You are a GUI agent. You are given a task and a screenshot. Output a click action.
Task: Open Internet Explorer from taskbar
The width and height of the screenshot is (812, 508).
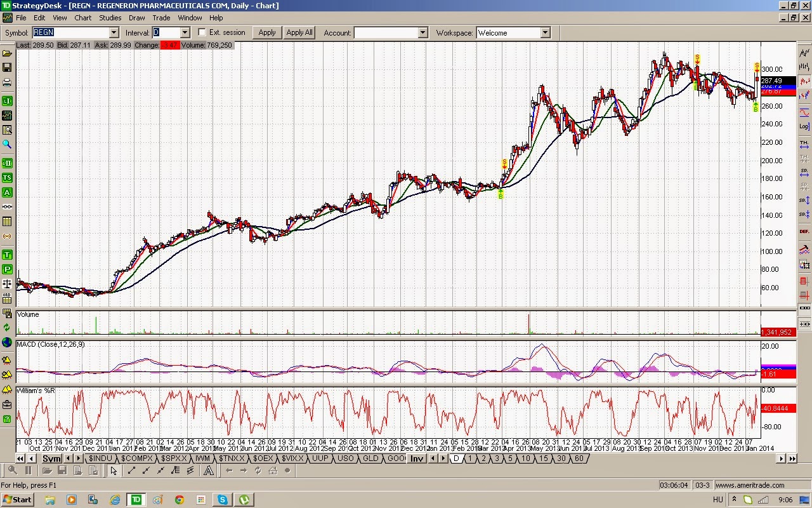(115, 500)
